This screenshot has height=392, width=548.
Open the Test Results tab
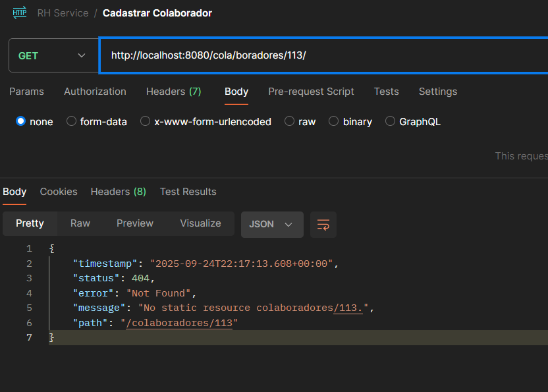tap(188, 192)
